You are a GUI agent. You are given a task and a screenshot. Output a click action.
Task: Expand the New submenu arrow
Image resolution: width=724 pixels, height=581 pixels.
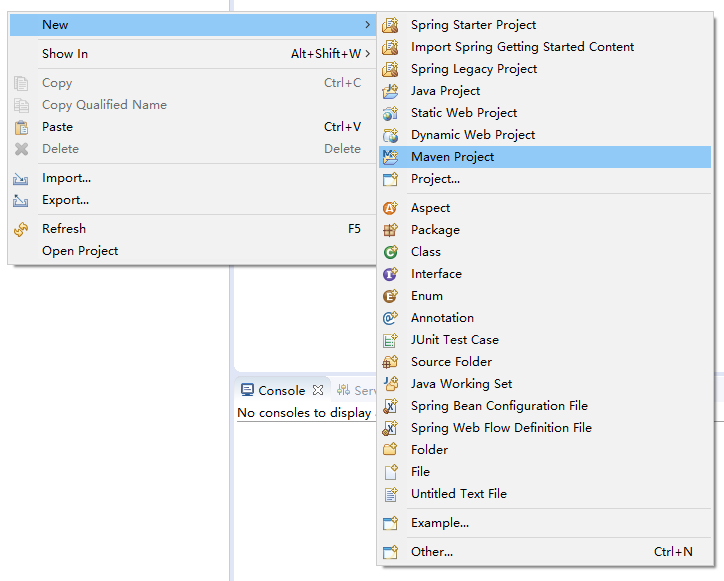click(x=368, y=25)
